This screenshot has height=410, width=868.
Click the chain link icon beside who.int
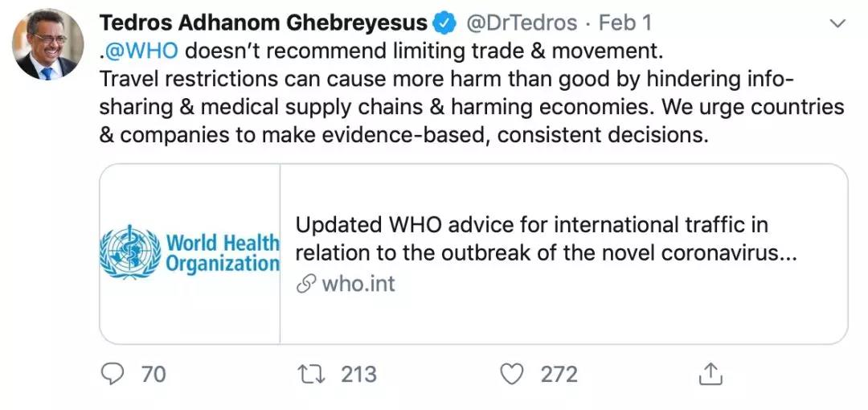(x=306, y=285)
